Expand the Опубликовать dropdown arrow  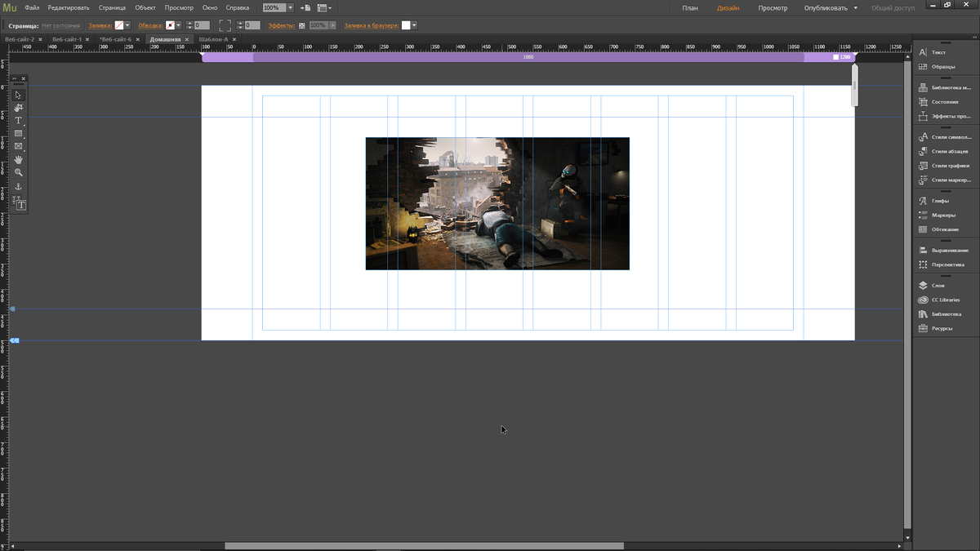point(855,8)
